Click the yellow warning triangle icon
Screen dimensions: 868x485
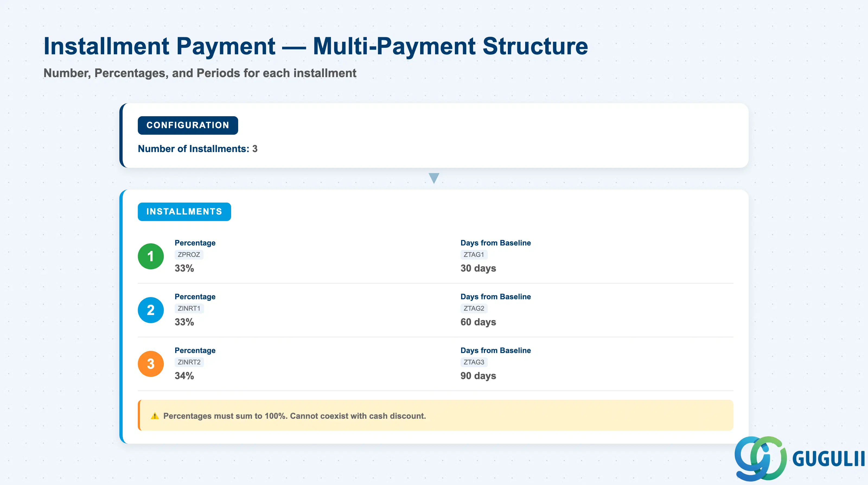coord(155,416)
